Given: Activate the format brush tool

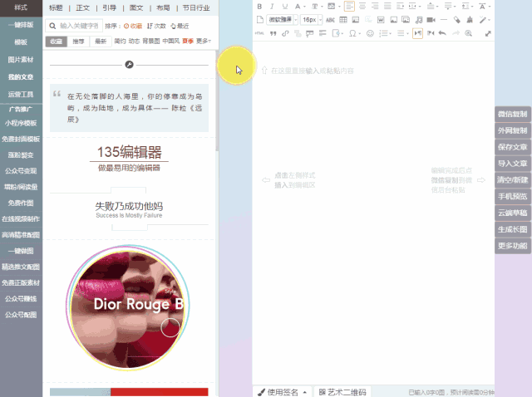Looking at the screenshot, I should pyautogui.click(x=470, y=20).
